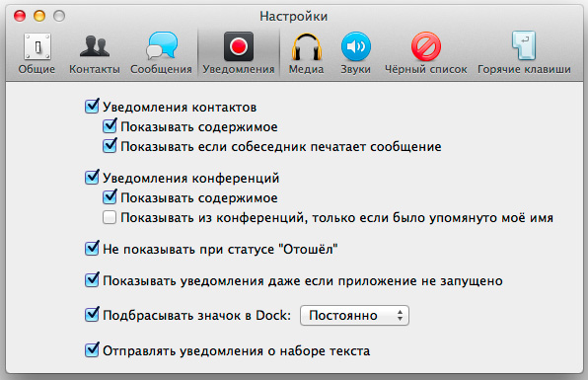Uncheck Уведомления конференций checkbox
The height and width of the screenshot is (380, 588).
point(92,177)
